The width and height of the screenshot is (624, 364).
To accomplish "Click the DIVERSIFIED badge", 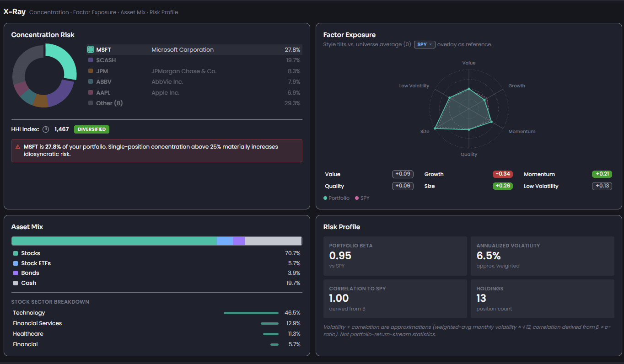I will click(91, 129).
